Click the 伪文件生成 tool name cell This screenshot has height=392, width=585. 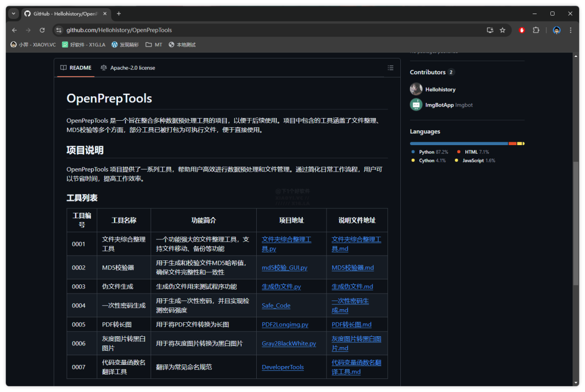(124, 287)
